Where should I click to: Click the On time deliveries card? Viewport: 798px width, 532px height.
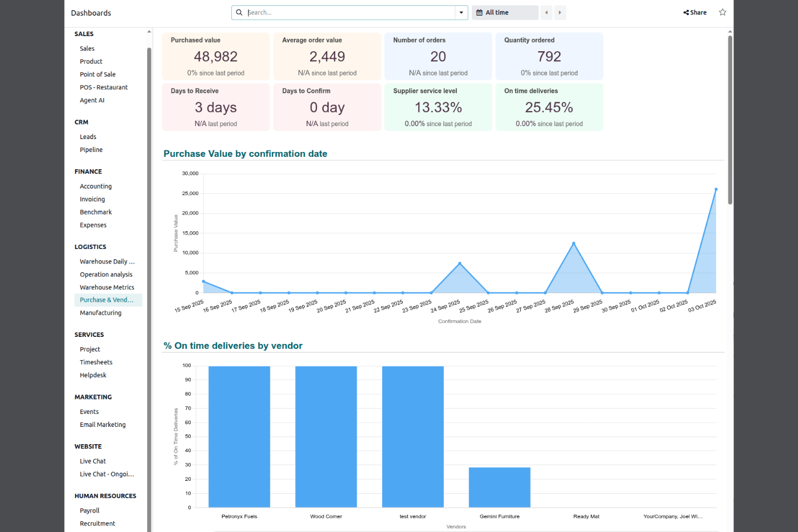[549, 107]
